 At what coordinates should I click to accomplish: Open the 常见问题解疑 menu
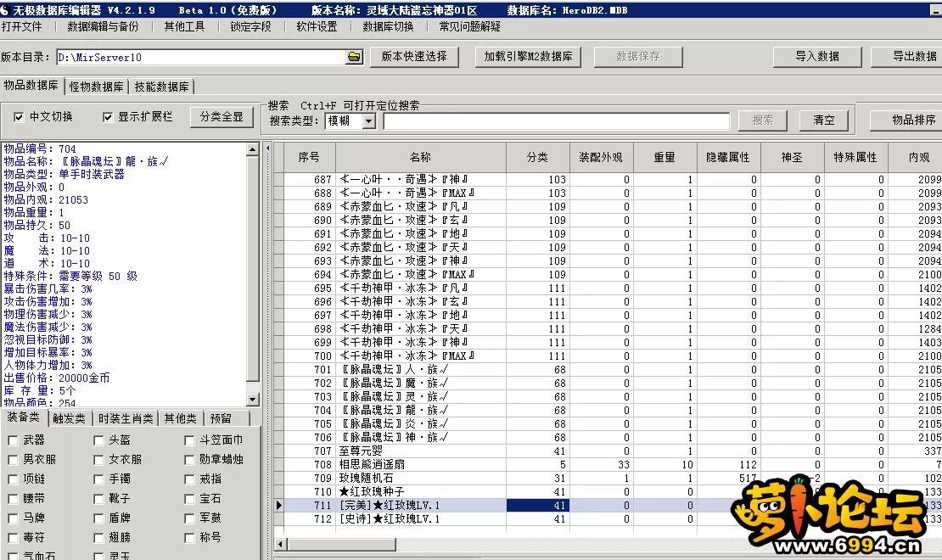click(470, 26)
